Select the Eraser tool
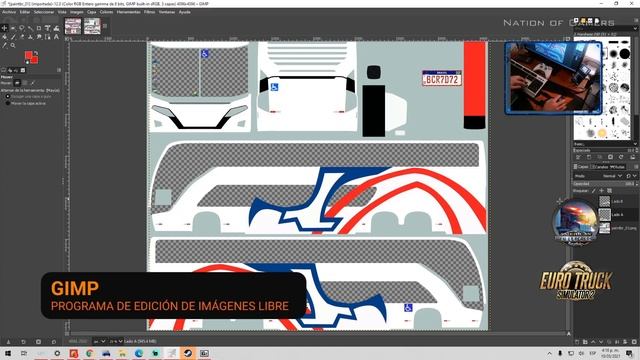Viewport: 640px width, 360px height. (22, 37)
